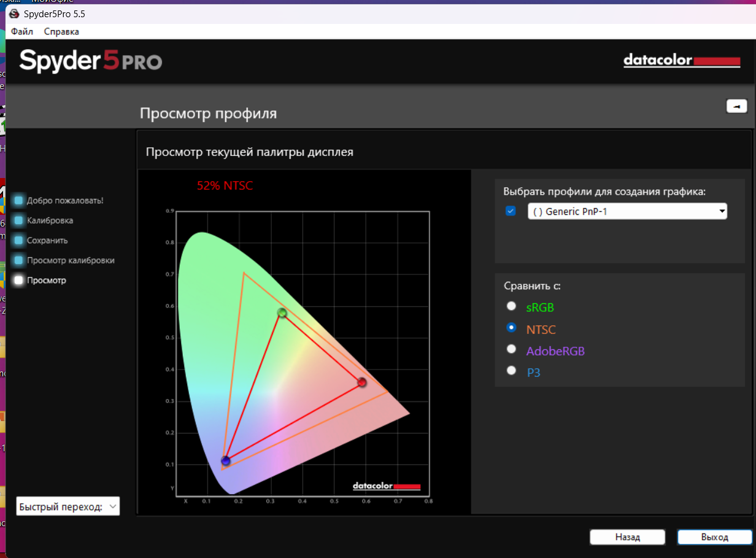The width and height of the screenshot is (756, 558).
Task: Open the Файл menu
Action: click(22, 31)
